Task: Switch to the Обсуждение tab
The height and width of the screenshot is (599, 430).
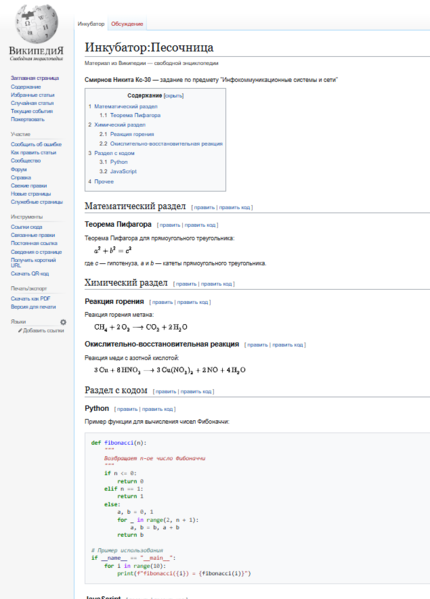Action: coord(127,24)
